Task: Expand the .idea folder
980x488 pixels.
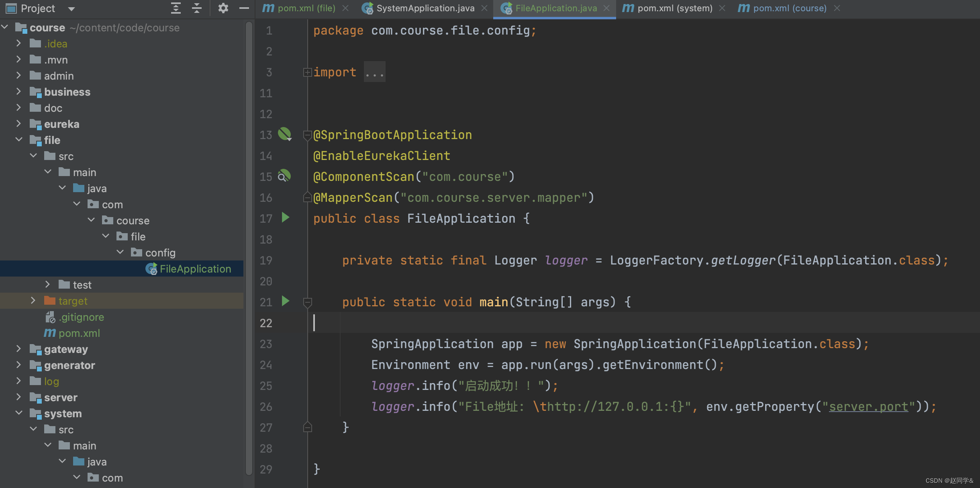Action: [x=18, y=43]
